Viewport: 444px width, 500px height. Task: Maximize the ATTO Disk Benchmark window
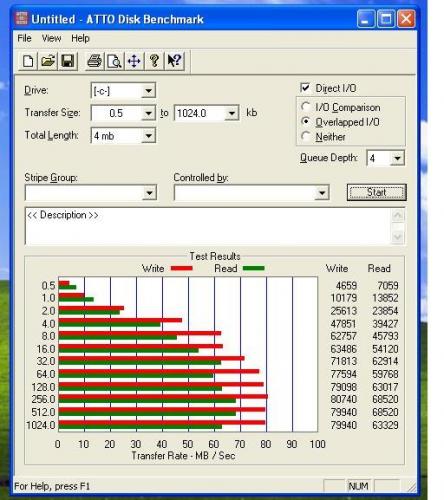coord(386,19)
